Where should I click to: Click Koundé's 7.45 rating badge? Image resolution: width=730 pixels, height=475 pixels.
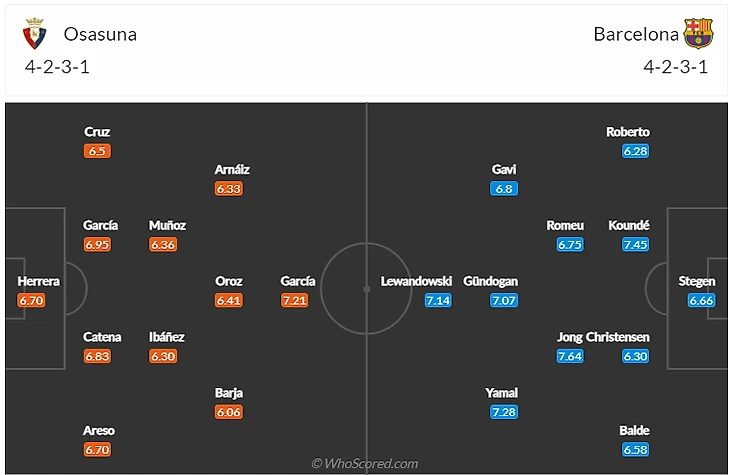pyautogui.click(x=635, y=244)
